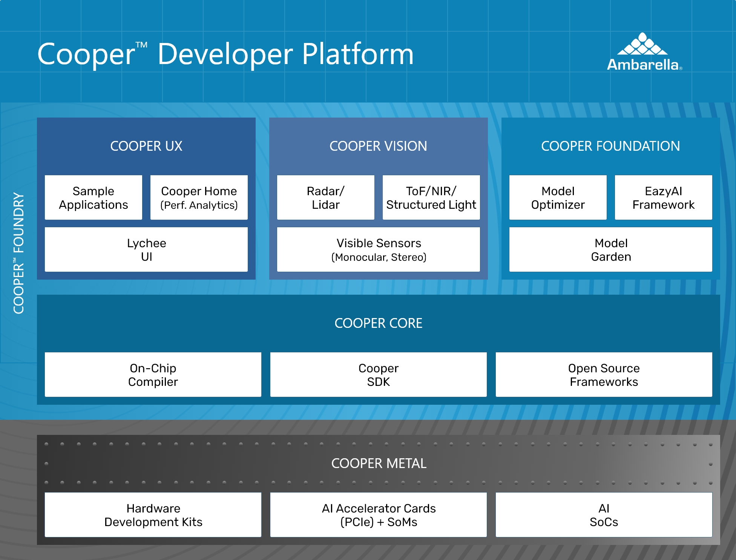Click ToF/NIR/Structured Light box
This screenshot has height=560, width=736.
[431, 197]
